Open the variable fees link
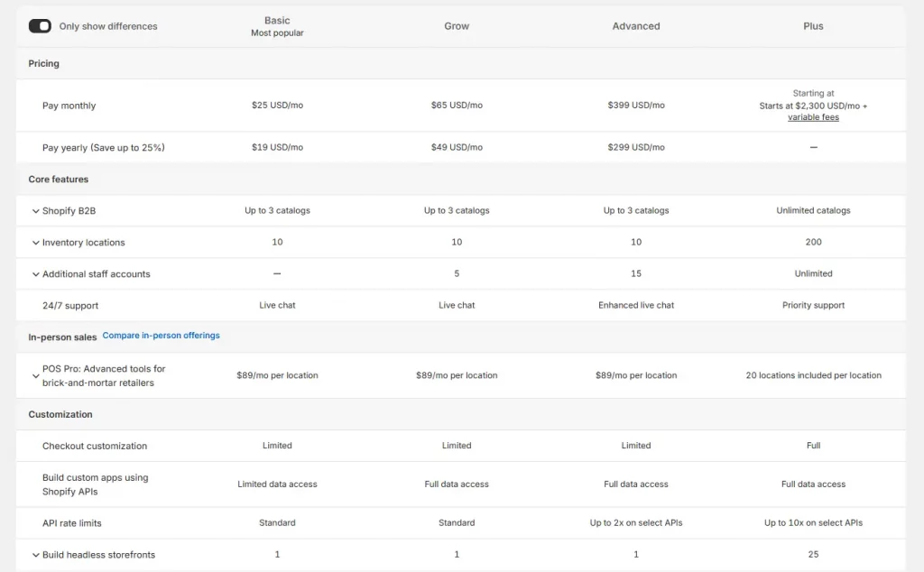Screen dimensions: 924x572 coord(813,117)
